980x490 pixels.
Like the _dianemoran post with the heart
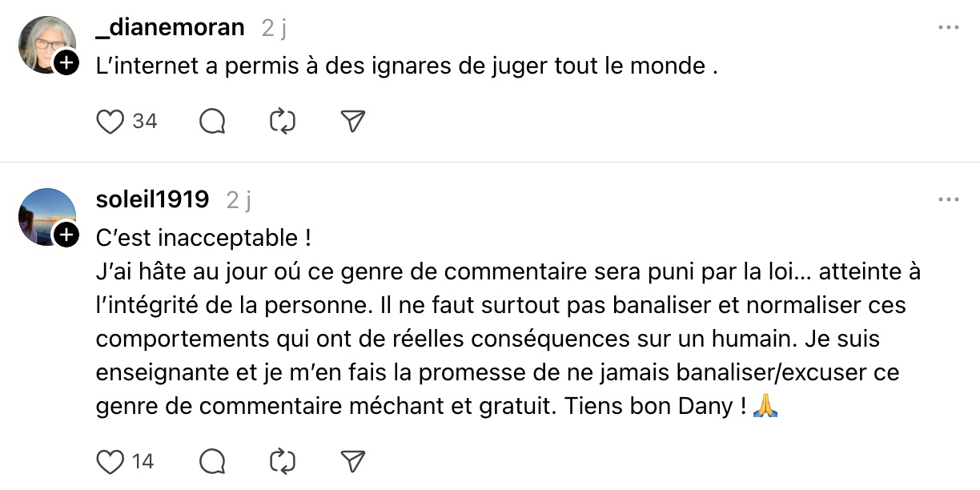pos(110,122)
